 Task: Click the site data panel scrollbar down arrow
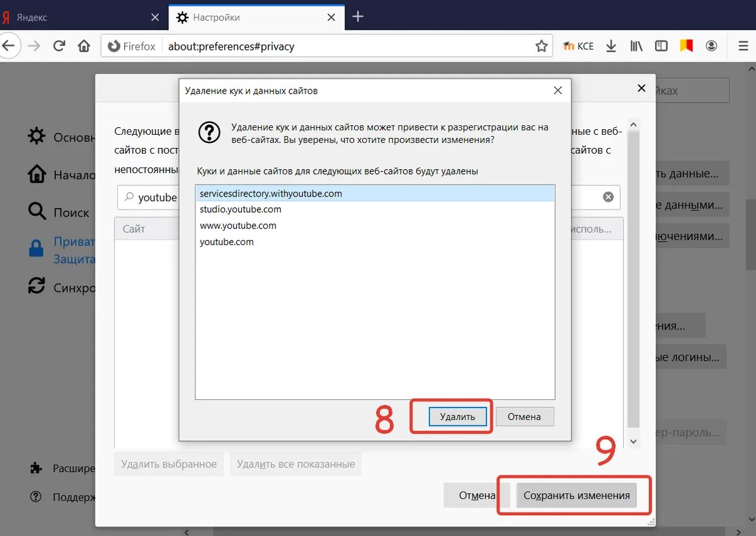634,442
